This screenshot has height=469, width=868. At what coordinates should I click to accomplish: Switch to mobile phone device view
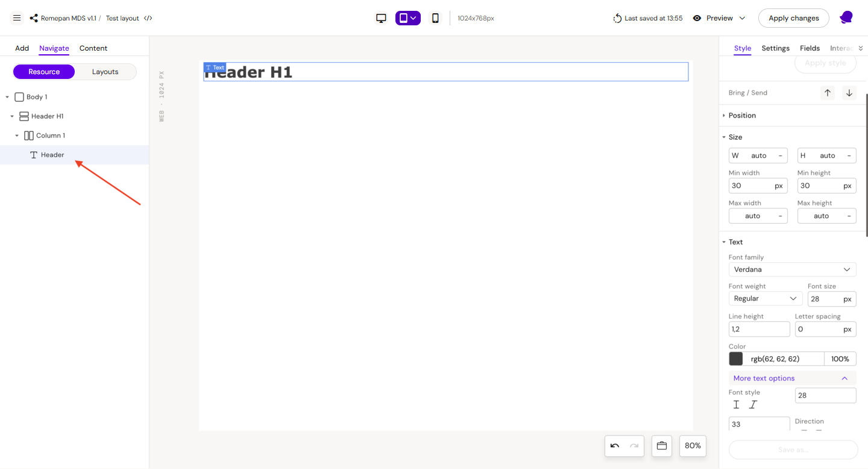click(x=435, y=18)
